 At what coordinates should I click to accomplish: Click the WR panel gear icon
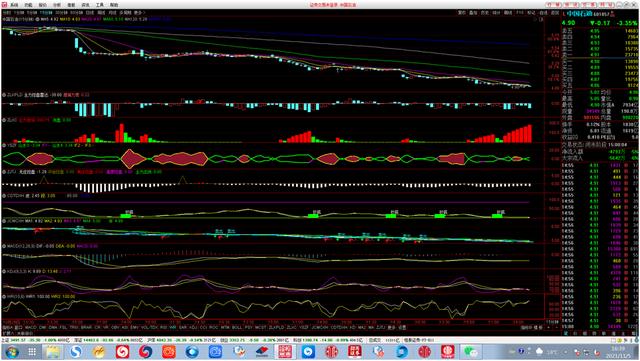tap(4, 296)
